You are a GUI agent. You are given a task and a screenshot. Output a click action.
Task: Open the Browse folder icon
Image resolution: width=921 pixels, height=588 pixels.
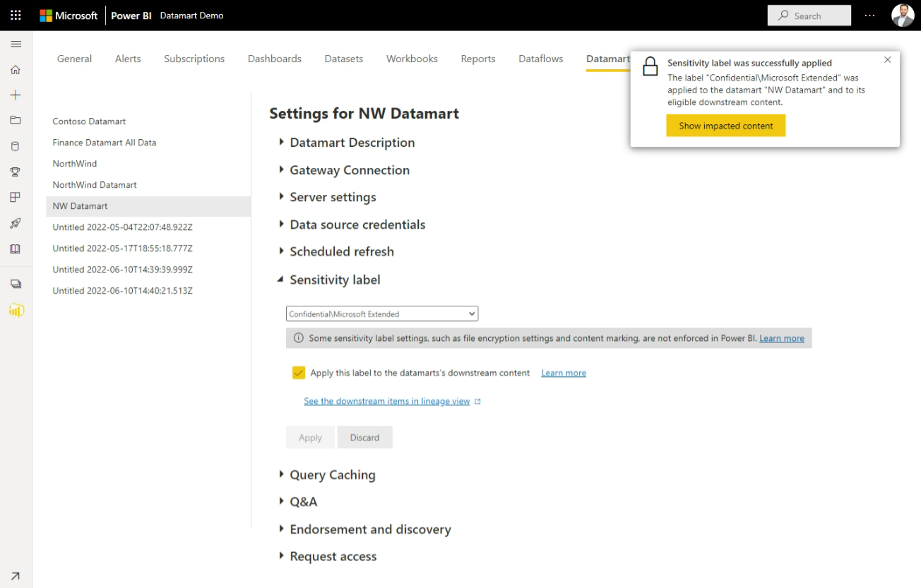pos(16,120)
